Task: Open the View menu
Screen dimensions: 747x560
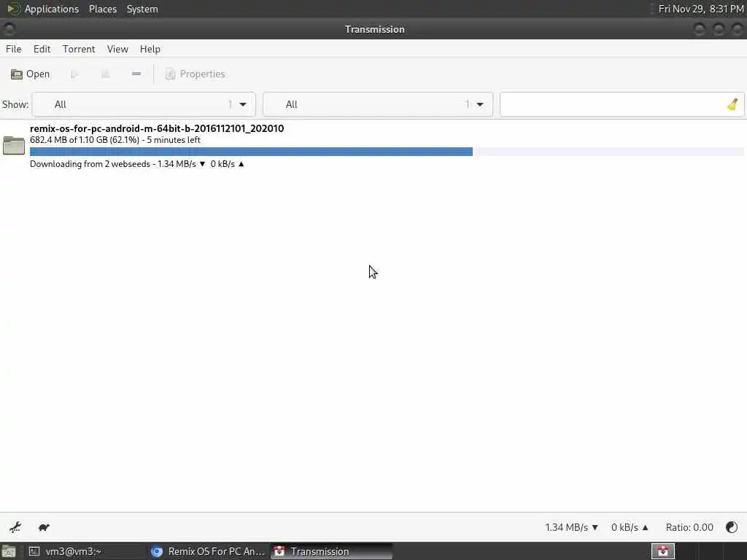Action: pos(117,49)
